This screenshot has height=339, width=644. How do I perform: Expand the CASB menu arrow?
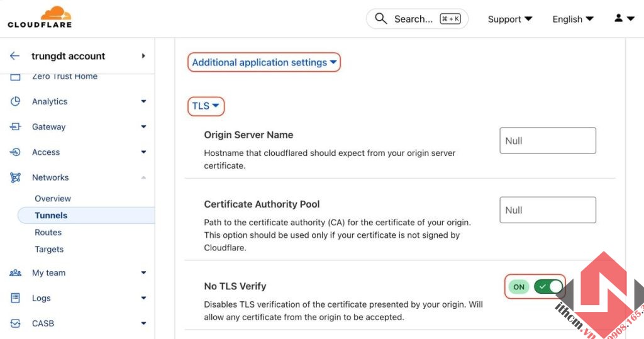tap(143, 323)
